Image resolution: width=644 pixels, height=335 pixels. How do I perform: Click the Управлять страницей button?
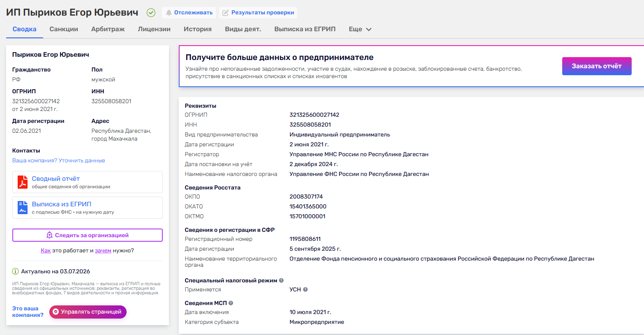click(x=88, y=312)
